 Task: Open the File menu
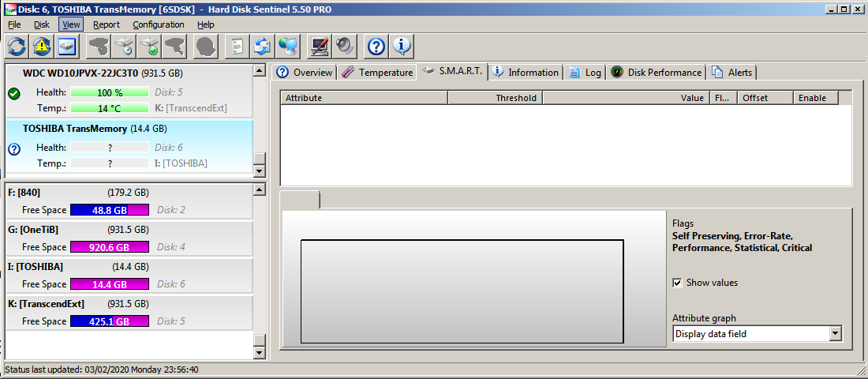click(14, 24)
